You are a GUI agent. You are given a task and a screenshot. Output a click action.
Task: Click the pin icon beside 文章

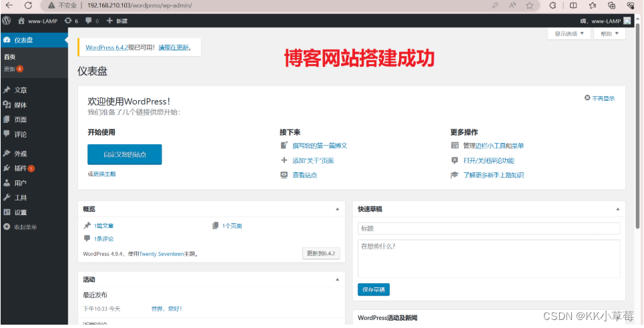(7, 90)
